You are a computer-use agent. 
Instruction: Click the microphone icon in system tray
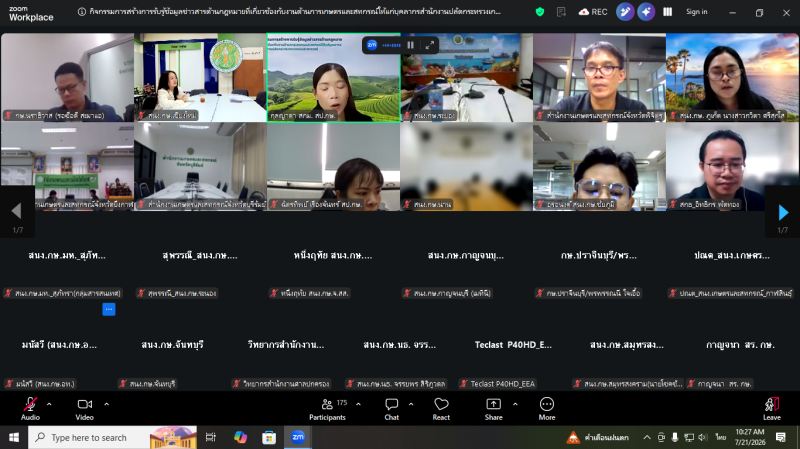tap(674, 437)
